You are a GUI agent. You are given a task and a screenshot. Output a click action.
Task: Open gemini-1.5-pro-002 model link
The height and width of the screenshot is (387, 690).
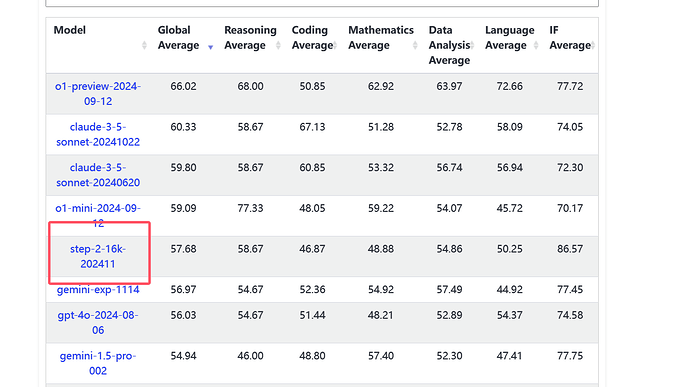click(98, 363)
